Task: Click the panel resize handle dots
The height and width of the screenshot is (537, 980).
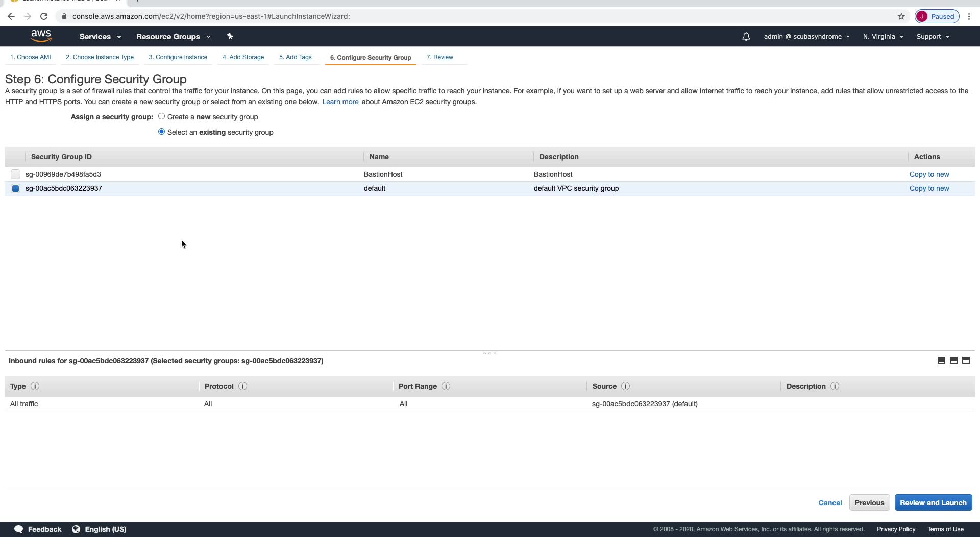Action: 489,353
